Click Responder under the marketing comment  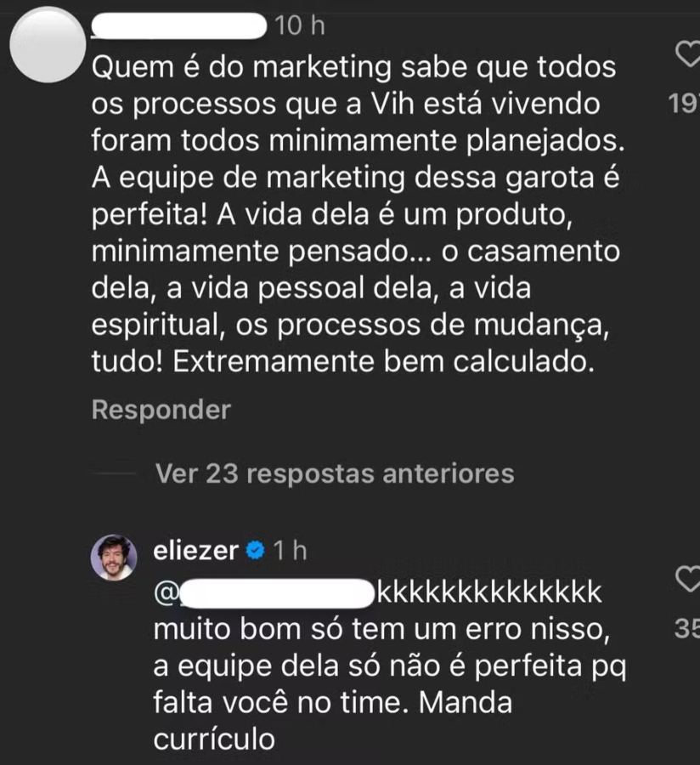pos(161,410)
